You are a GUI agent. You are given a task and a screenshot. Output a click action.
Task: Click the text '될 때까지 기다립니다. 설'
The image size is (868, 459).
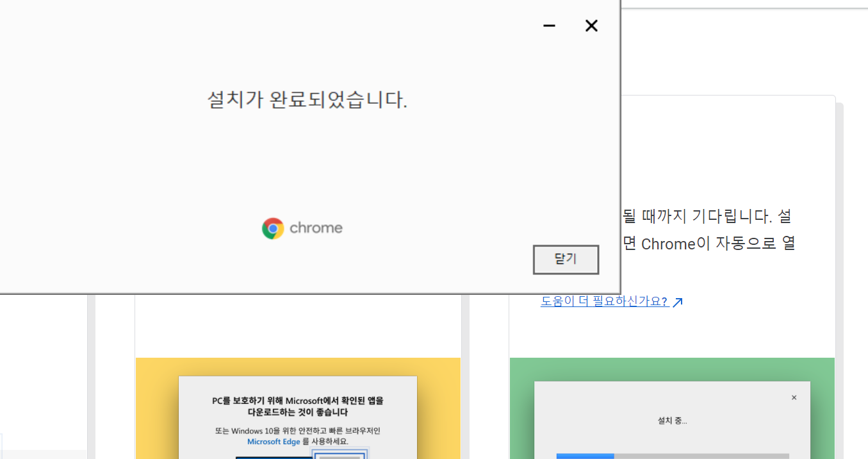pyautogui.click(x=707, y=216)
